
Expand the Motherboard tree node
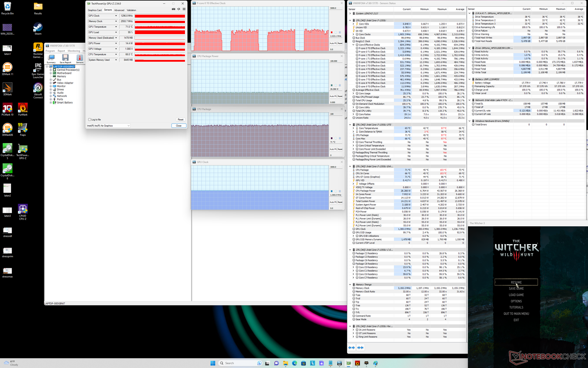[51, 73]
